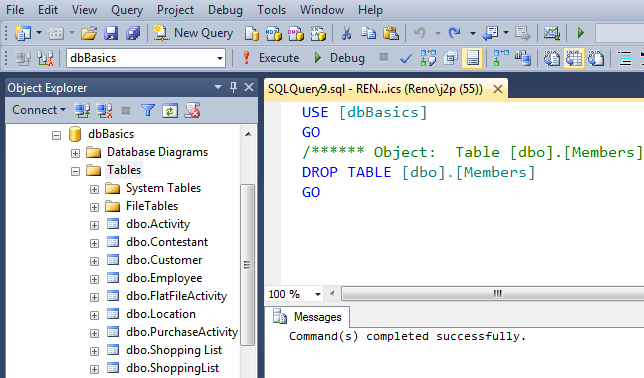This screenshot has width=644, height=378.
Task: Click Object Explorer Disconnect icon
Action: click(x=104, y=110)
